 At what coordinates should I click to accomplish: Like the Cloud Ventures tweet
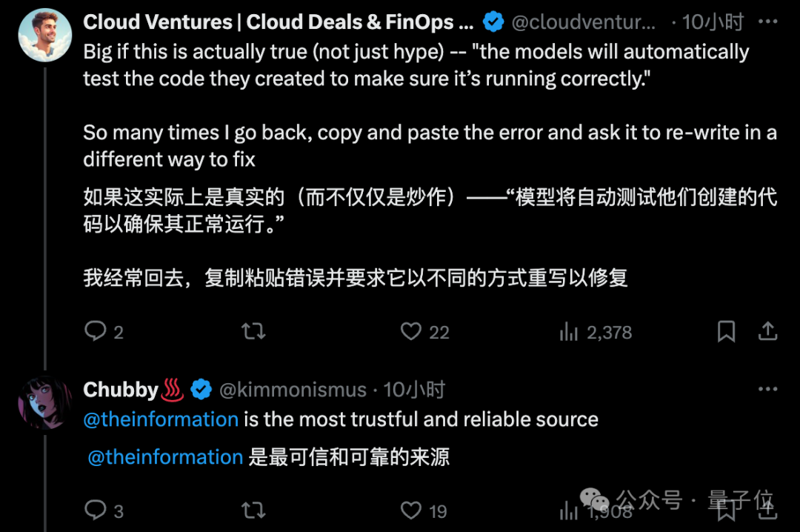point(424,332)
